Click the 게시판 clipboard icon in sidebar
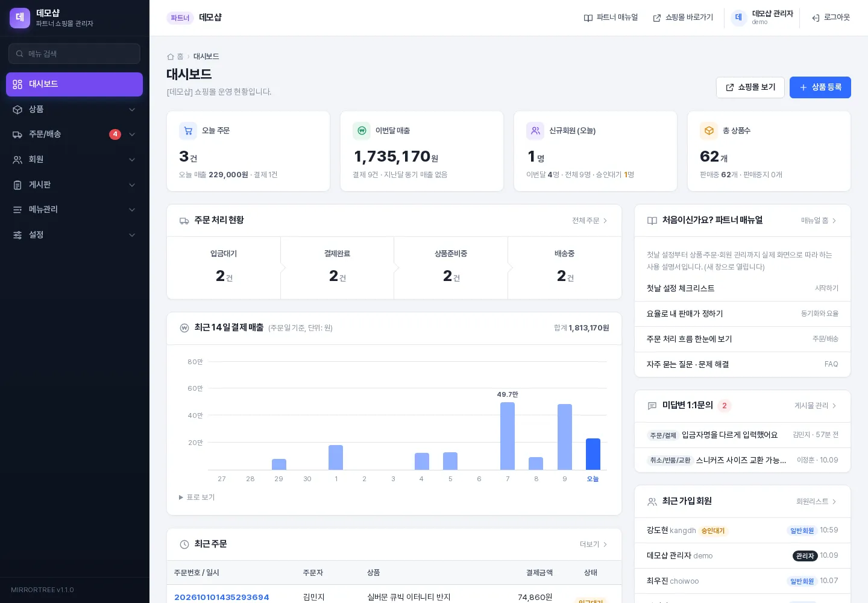Viewport: 868px width, 603px height. point(17,185)
